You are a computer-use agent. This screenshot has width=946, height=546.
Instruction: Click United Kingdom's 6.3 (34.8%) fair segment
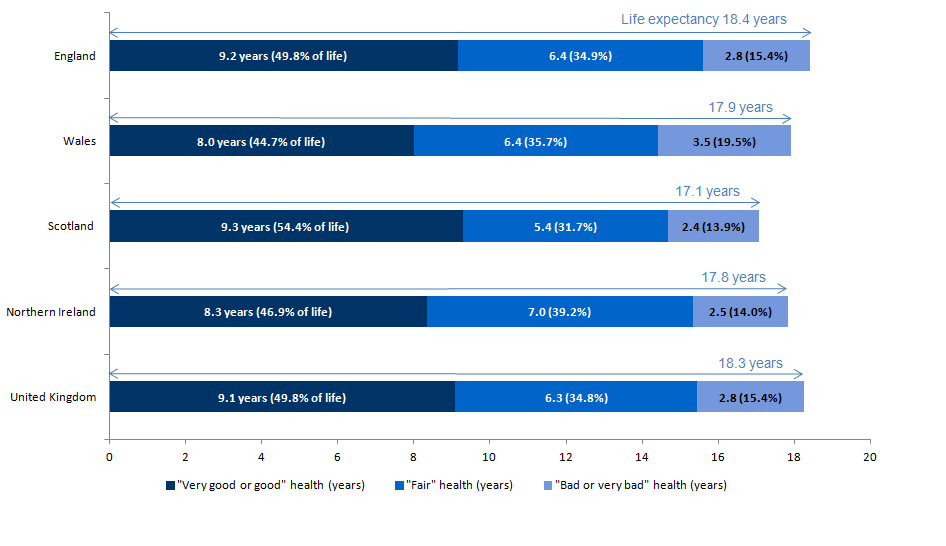(x=575, y=397)
